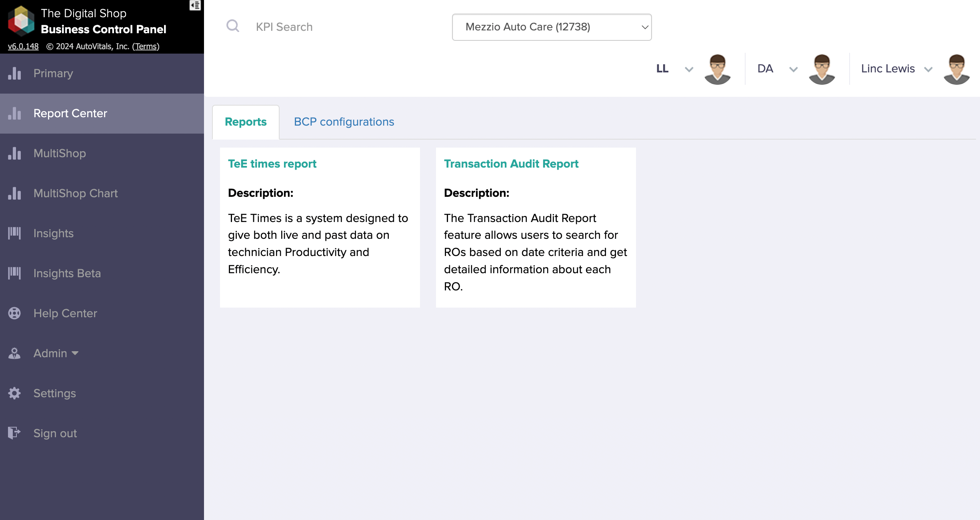
Task: Click the LL user avatar
Action: 718,69
